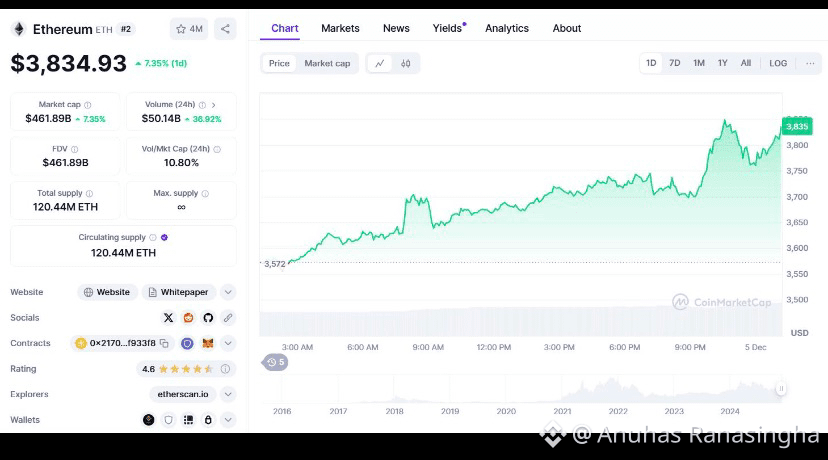
Task: Click the Ethereum logo icon
Action: [19, 29]
